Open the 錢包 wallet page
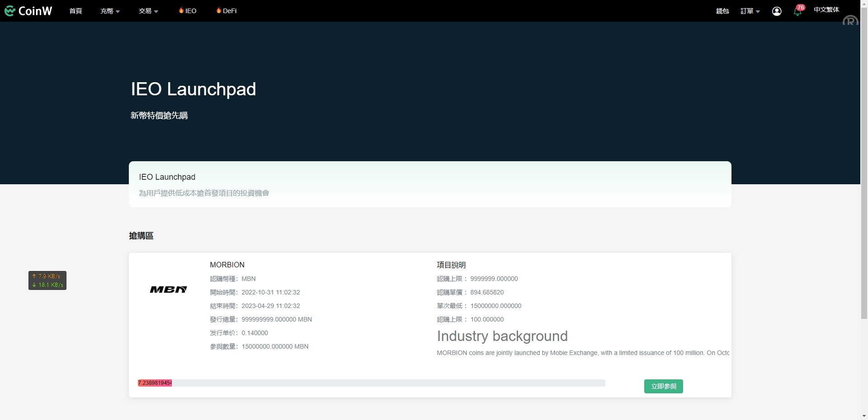Image resolution: width=868 pixels, height=420 pixels. (722, 11)
